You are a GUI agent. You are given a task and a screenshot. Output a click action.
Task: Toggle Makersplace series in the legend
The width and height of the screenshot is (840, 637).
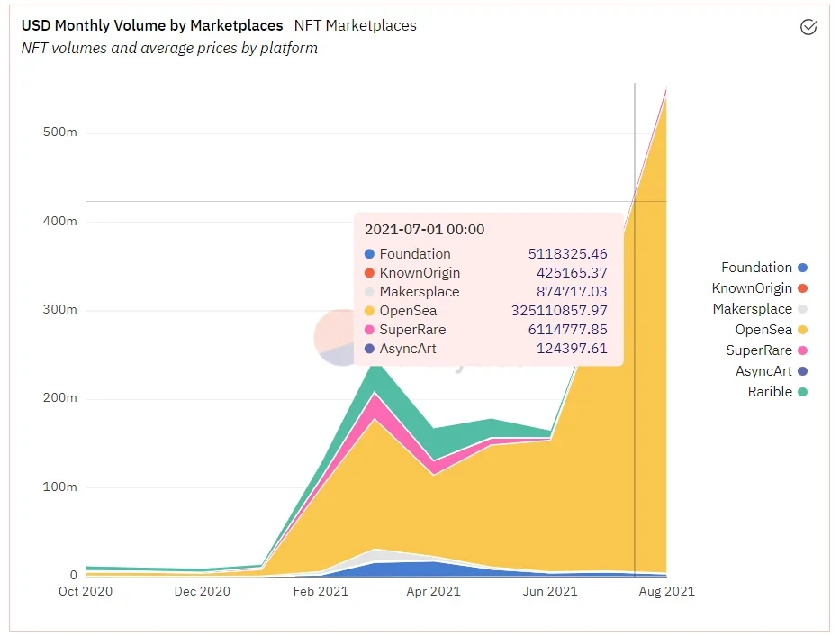coord(752,309)
